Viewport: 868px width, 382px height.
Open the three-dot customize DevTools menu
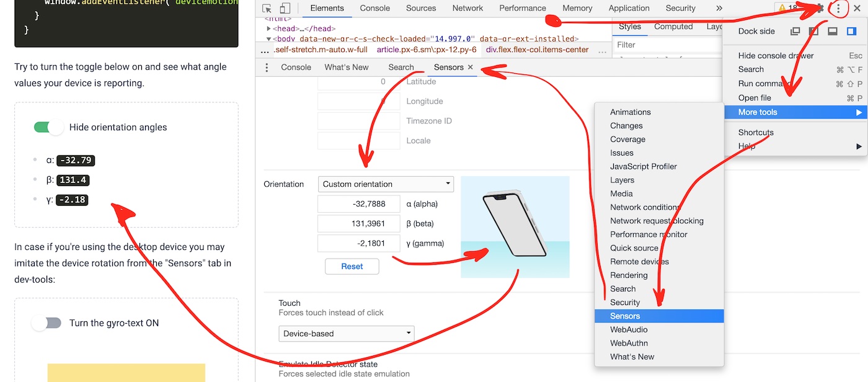838,8
